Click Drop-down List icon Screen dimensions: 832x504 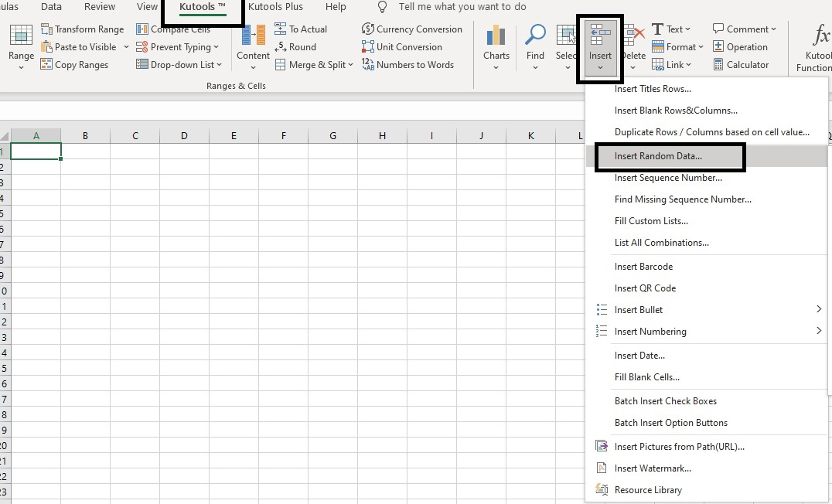coord(142,65)
